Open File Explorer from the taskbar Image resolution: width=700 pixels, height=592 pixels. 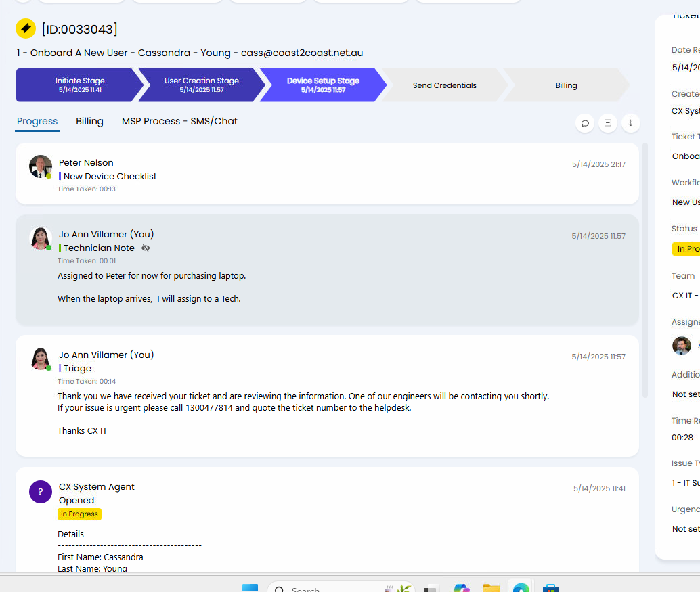(x=491, y=588)
